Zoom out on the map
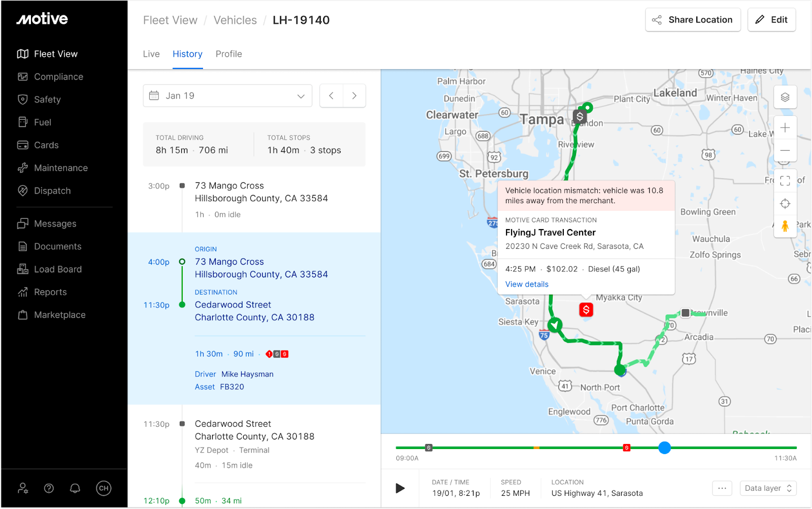Viewport: 812px width, 509px height. [x=785, y=150]
